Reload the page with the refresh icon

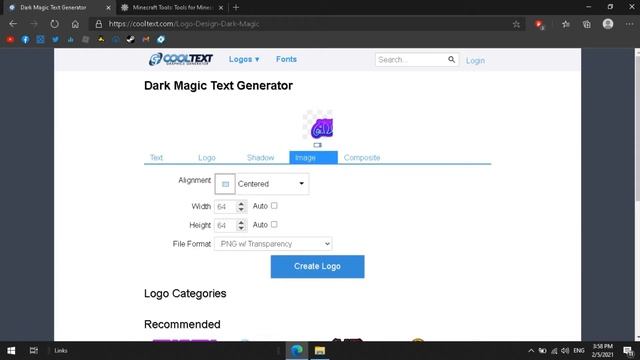pyautogui.click(x=54, y=24)
